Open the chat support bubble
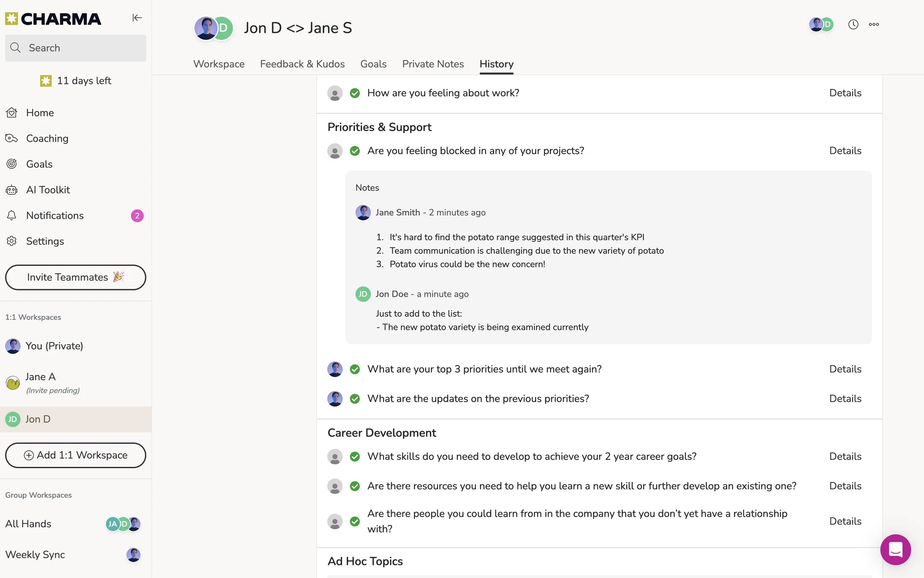Image resolution: width=924 pixels, height=578 pixels. (x=895, y=550)
